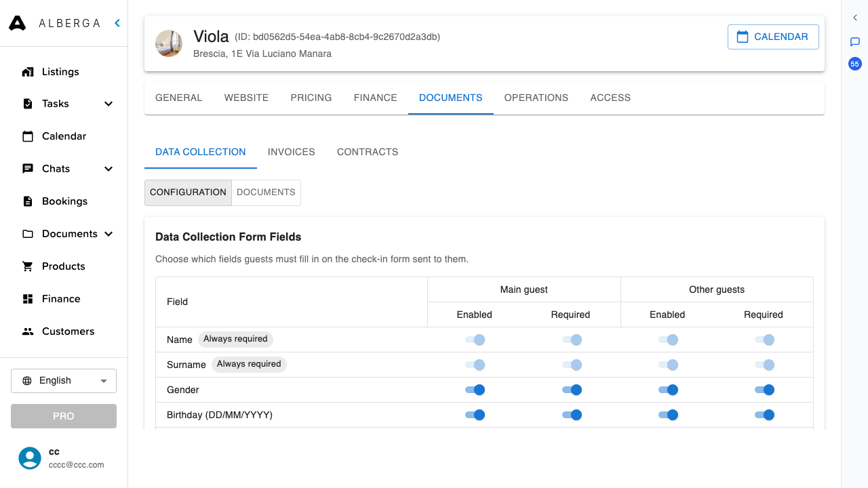This screenshot has height=488, width=868.
Task: Click the Documents folder icon
Action: click(x=28, y=234)
